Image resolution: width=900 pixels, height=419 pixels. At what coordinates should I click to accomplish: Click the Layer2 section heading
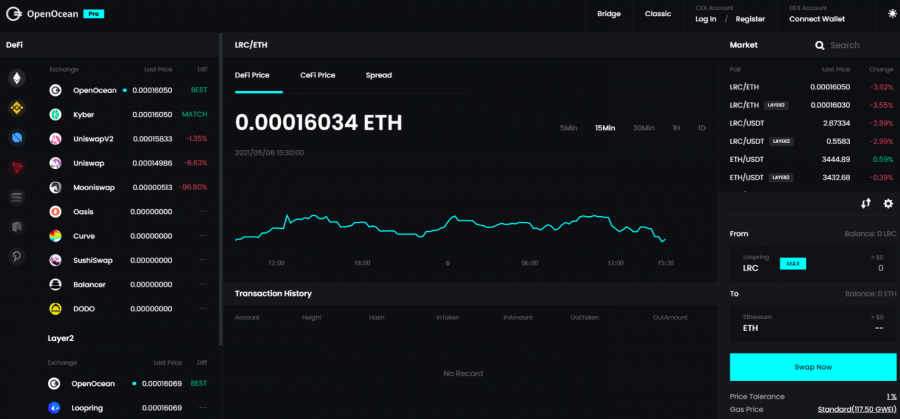coord(60,339)
